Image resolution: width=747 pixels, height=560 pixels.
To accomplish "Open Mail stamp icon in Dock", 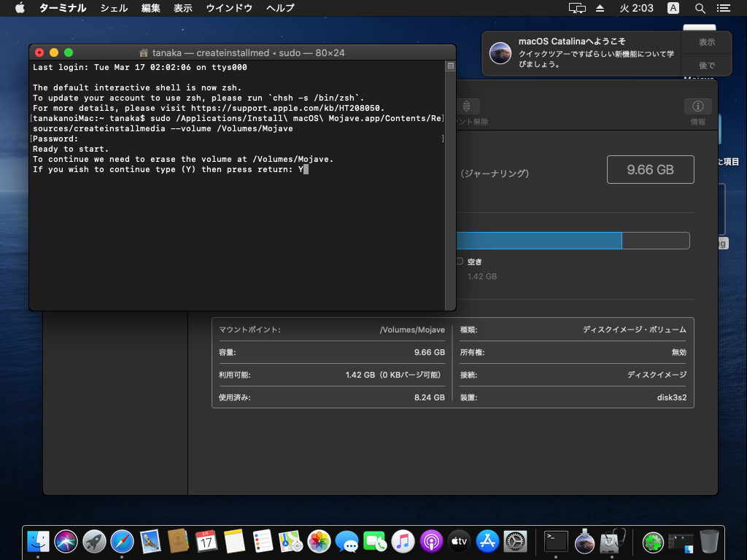I will pyautogui.click(x=150, y=542).
